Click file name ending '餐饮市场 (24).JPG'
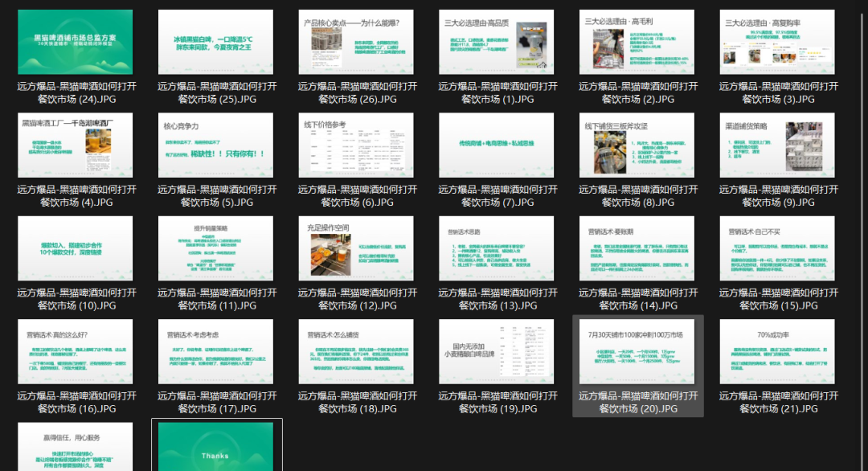Screen dimensions: 868x471 point(76,93)
